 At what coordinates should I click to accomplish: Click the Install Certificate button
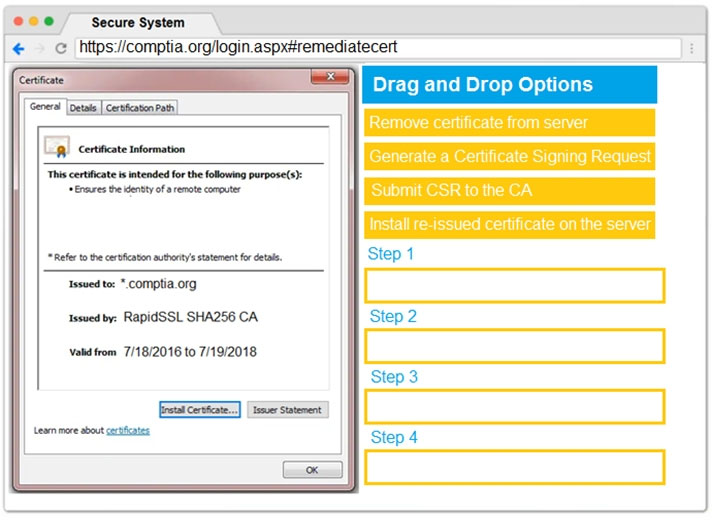pos(200,410)
